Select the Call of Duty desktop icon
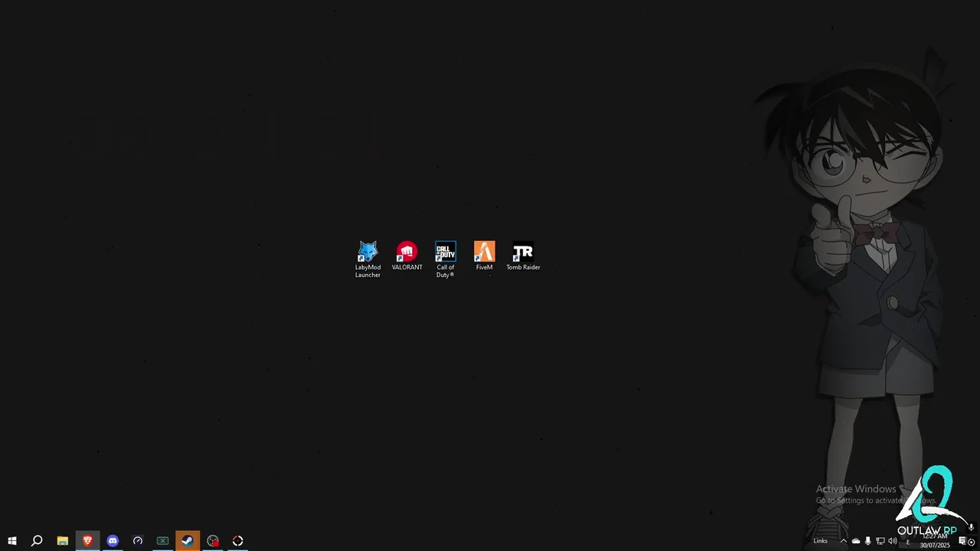 click(x=446, y=259)
